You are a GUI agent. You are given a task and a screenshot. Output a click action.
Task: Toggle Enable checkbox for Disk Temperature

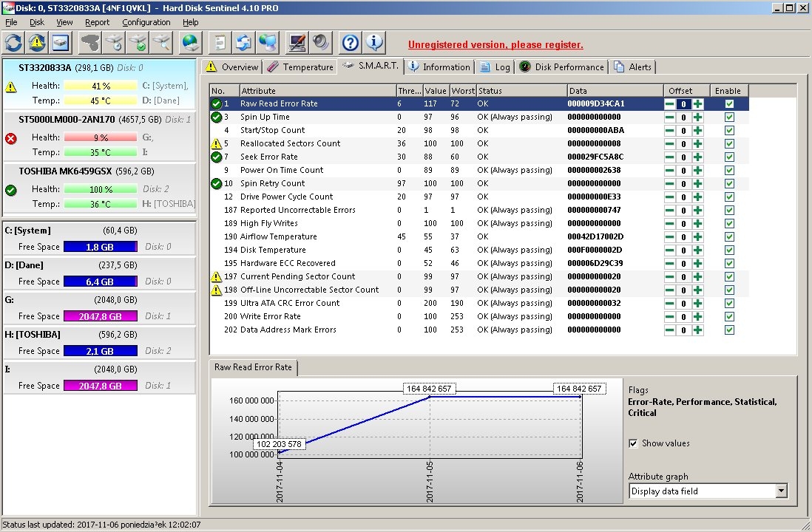(x=729, y=250)
